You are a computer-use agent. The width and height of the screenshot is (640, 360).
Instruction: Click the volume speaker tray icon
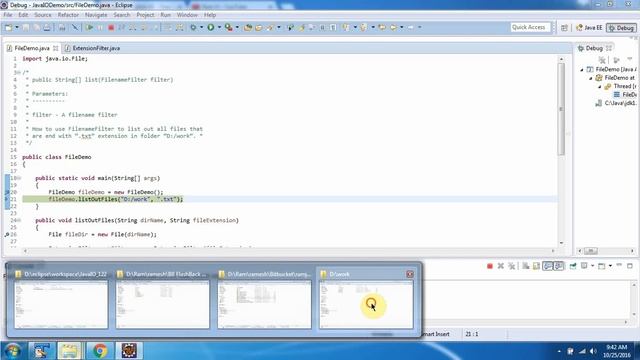coord(593,351)
